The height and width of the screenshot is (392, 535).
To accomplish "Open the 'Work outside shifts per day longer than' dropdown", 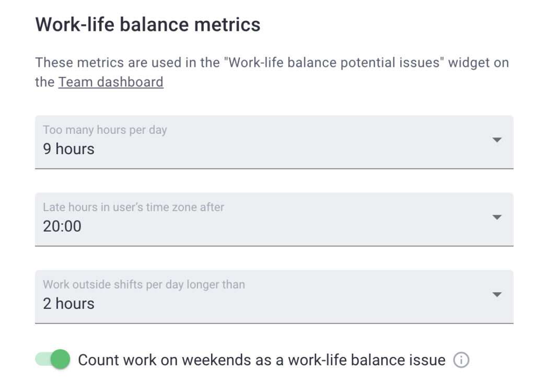I will point(497,295).
